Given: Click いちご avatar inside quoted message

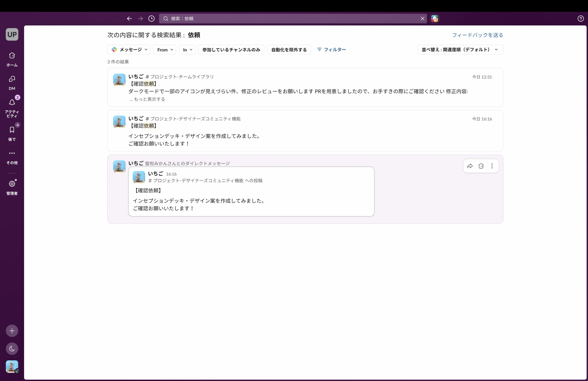Looking at the screenshot, I should point(139,177).
